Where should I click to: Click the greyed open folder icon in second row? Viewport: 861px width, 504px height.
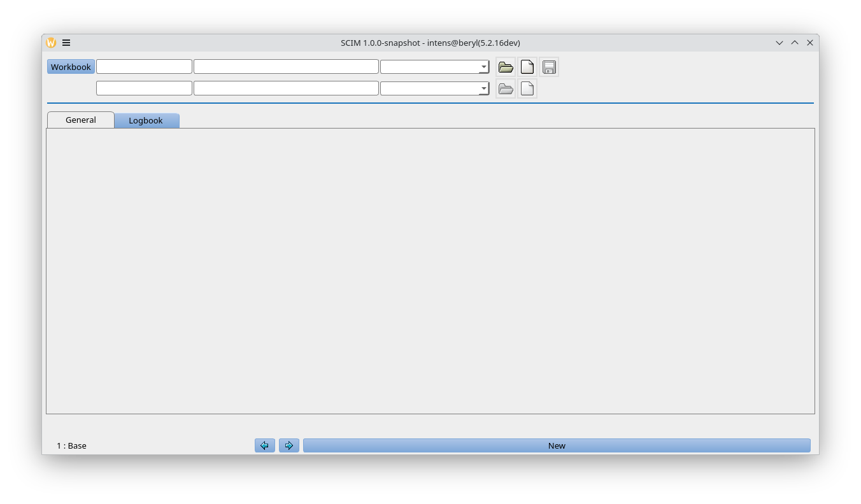click(506, 88)
